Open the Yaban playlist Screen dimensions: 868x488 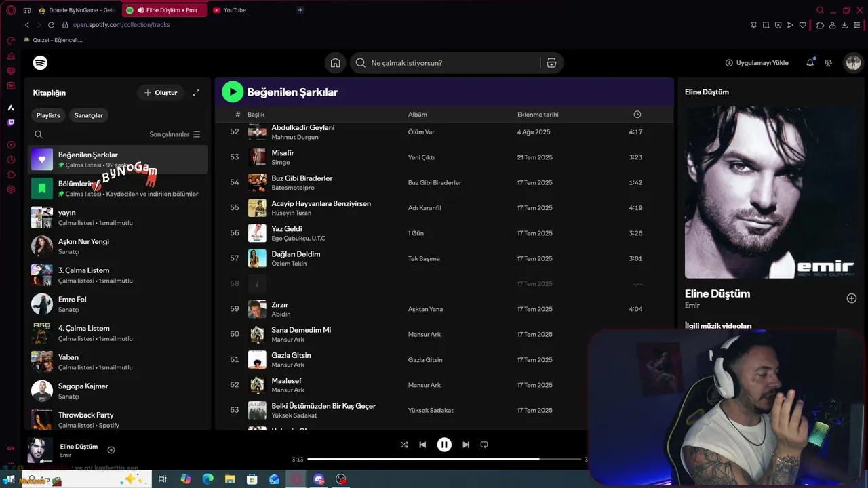[118, 362]
